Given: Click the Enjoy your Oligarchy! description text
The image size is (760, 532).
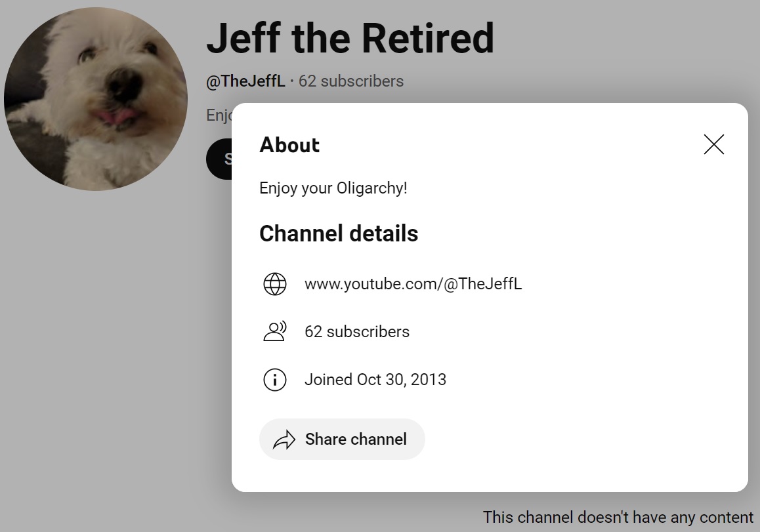Looking at the screenshot, I should [x=333, y=188].
